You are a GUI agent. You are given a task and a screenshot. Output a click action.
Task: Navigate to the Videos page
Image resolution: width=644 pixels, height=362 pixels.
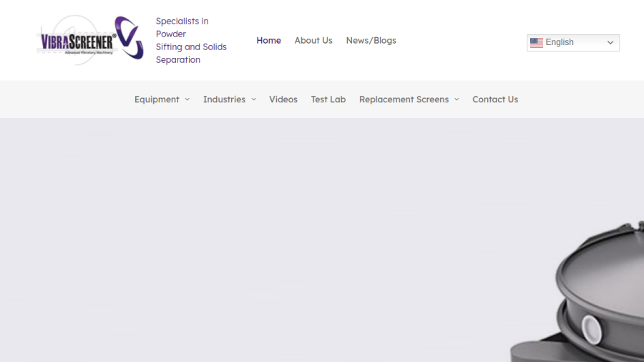(283, 99)
